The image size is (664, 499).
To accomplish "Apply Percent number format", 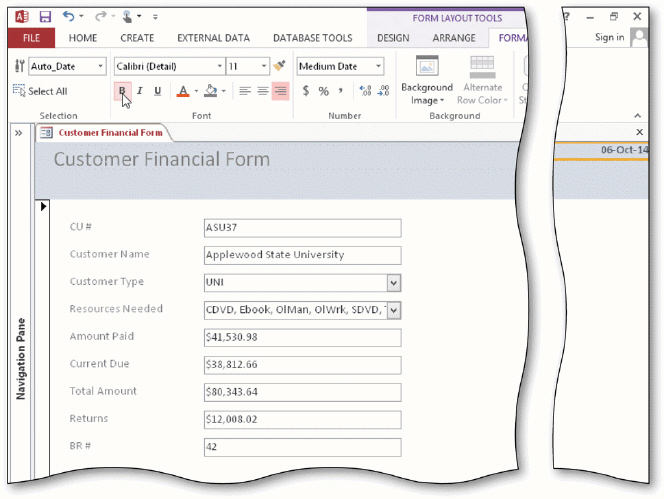I will (x=324, y=91).
